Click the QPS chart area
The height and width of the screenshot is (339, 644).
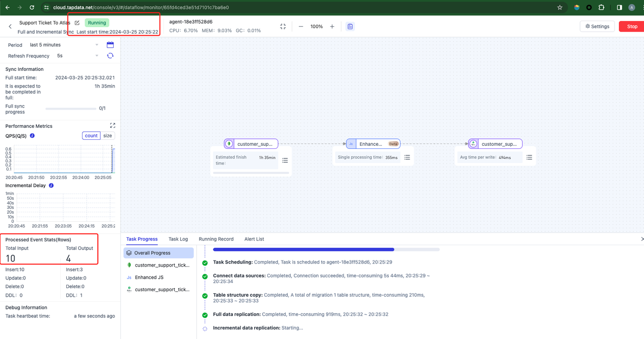(64, 159)
